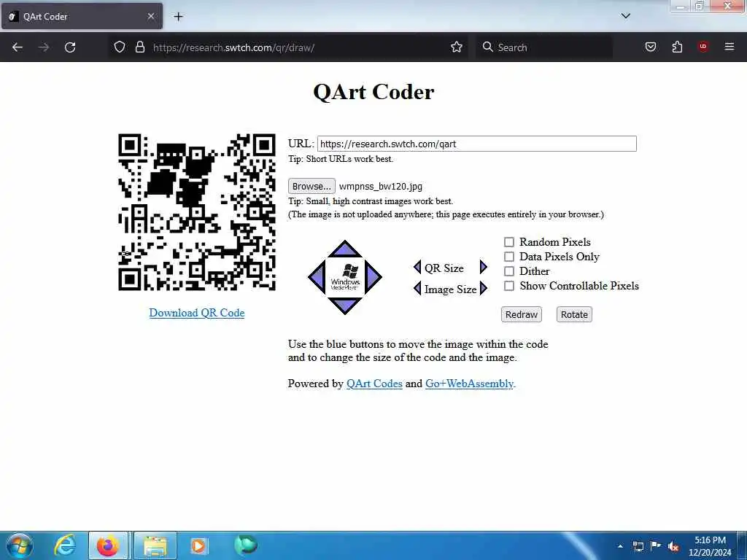Move image down with the bottom blue arrow
The width and height of the screenshot is (747, 560).
point(345,306)
